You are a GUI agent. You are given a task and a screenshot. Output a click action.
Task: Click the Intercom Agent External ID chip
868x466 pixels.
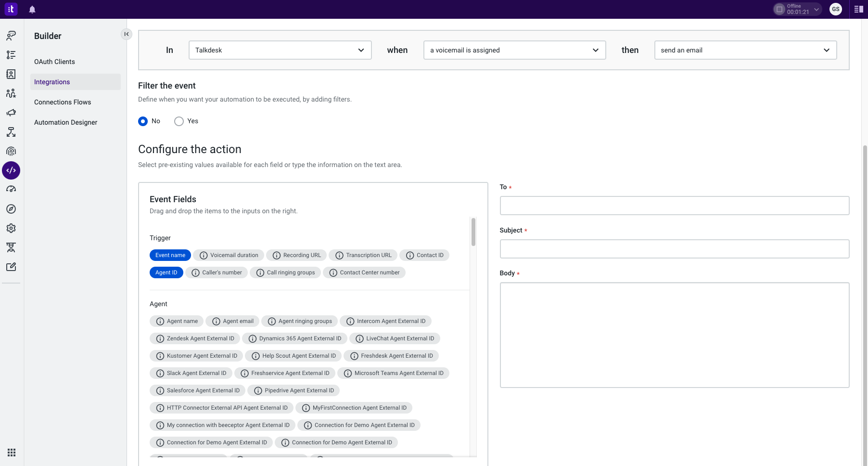click(385, 321)
